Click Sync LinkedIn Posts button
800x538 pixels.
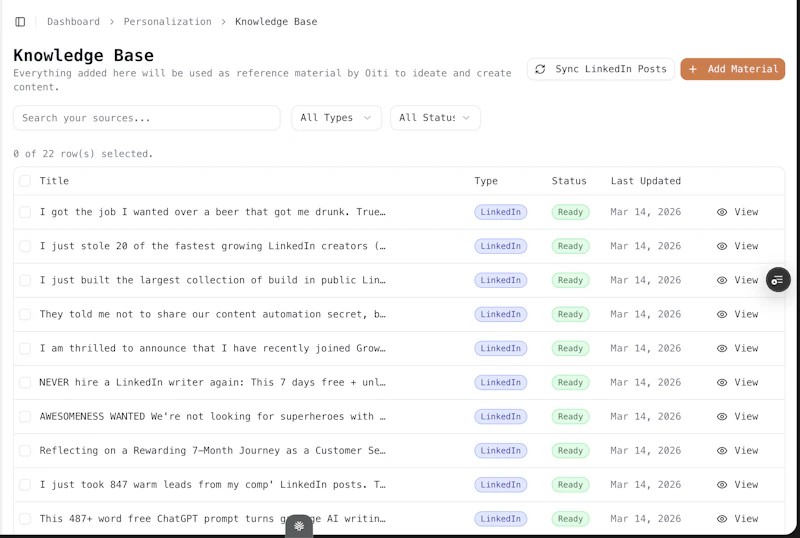601,69
